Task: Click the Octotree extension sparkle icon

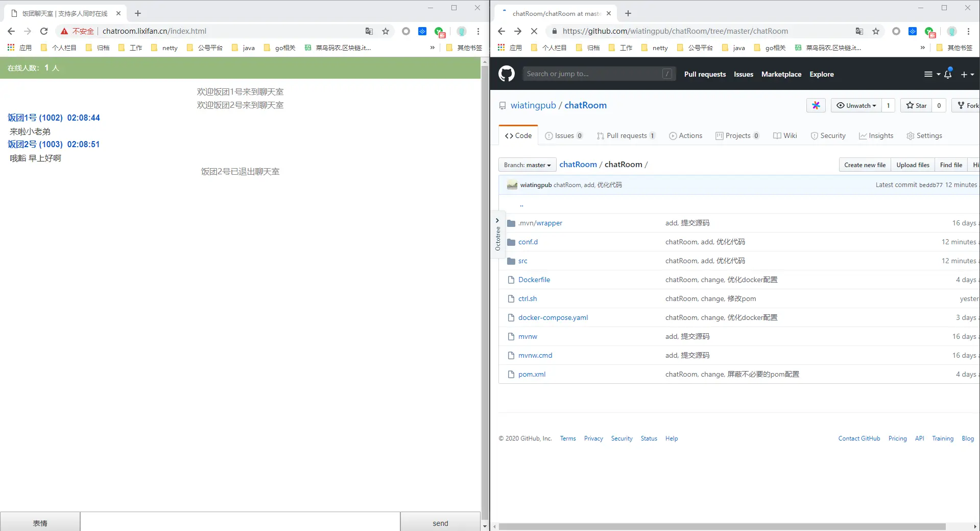Action: click(x=816, y=105)
